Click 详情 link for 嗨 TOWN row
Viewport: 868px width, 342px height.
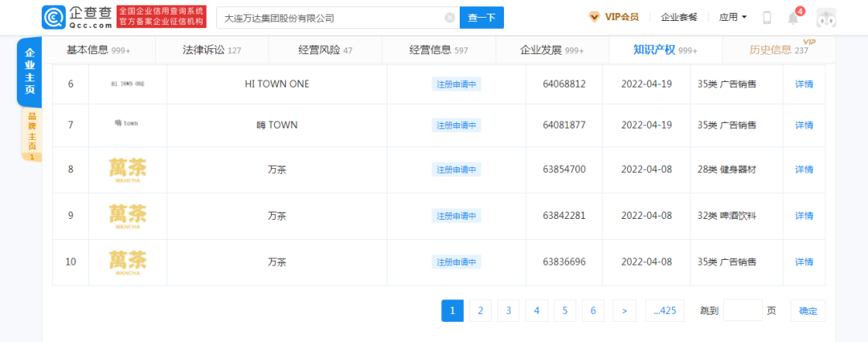(804, 125)
